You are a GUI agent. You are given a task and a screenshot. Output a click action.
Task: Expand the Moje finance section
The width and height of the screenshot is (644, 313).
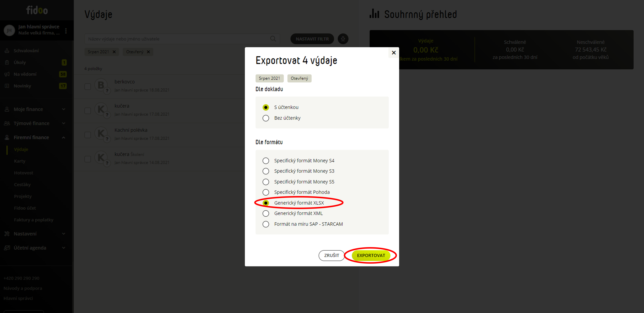click(x=64, y=109)
